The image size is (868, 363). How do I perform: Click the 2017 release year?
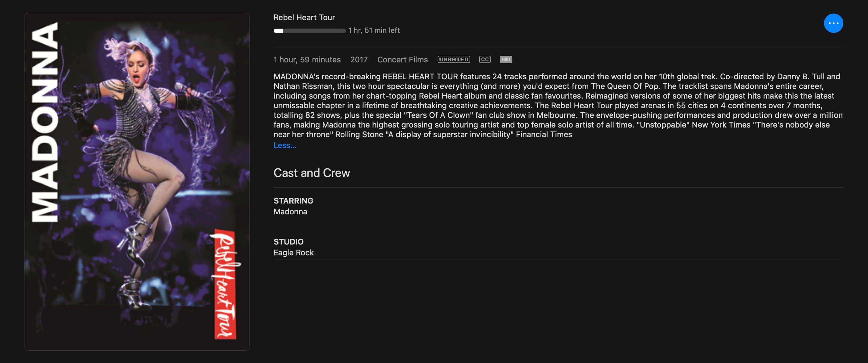tap(359, 60)
